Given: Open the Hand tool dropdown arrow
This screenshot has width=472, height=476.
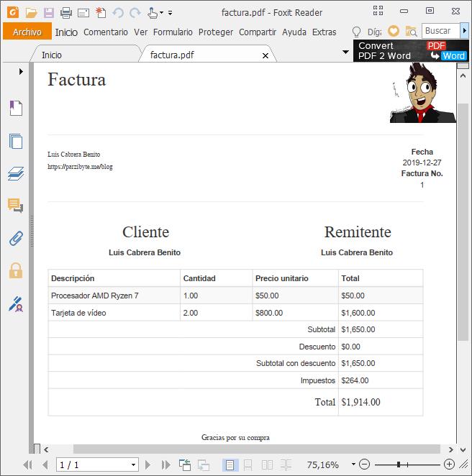Looking at the screenshot, I should (162, 13).
